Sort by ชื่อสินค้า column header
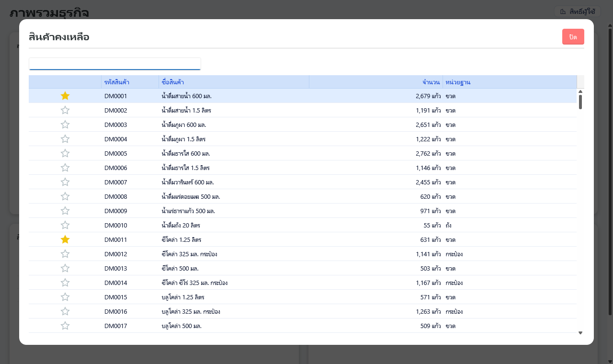The image size is (613, 364). 234,82
